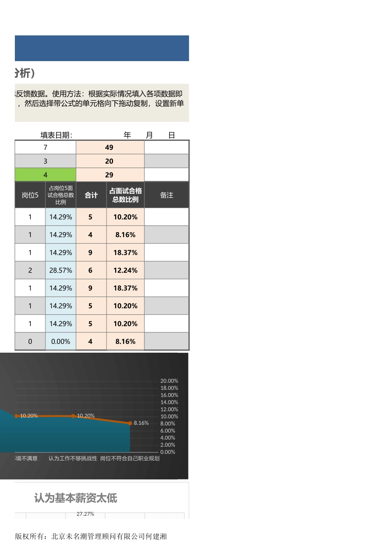Click the 27.27% label on the lower chart

click(86, 514)
